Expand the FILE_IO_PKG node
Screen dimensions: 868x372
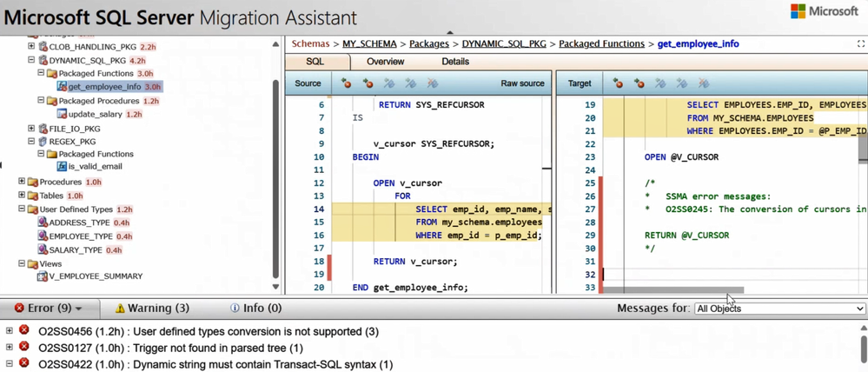(31, 129)
